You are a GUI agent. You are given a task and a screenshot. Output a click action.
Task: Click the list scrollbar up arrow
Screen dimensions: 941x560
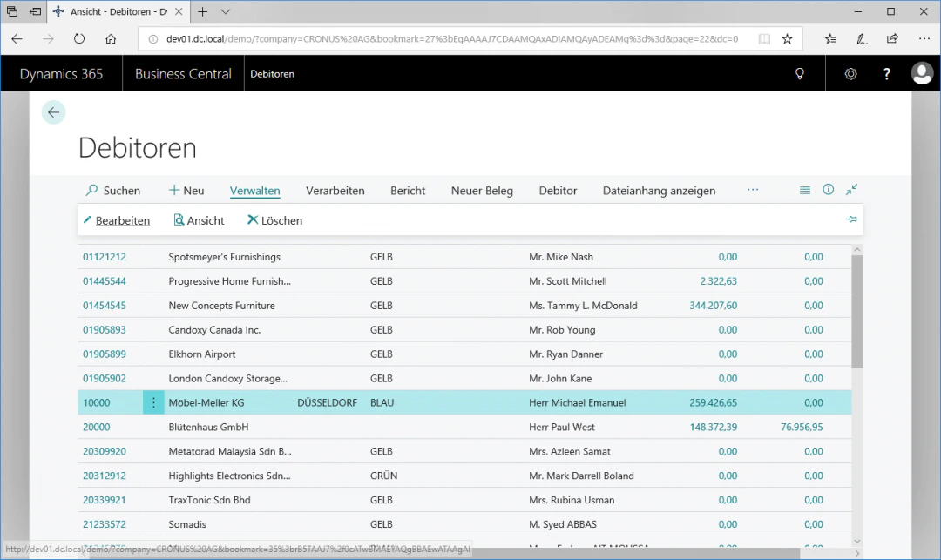pos(857,249)
